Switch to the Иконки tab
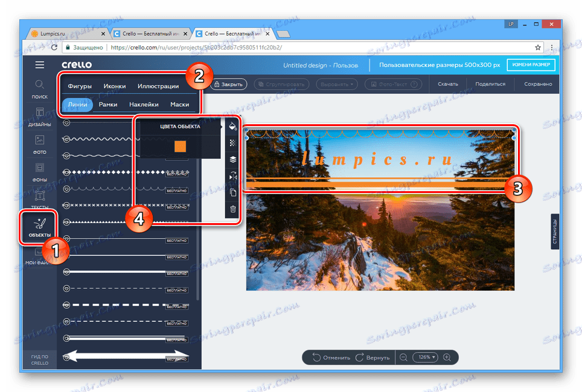 click(x=114, y=86)
